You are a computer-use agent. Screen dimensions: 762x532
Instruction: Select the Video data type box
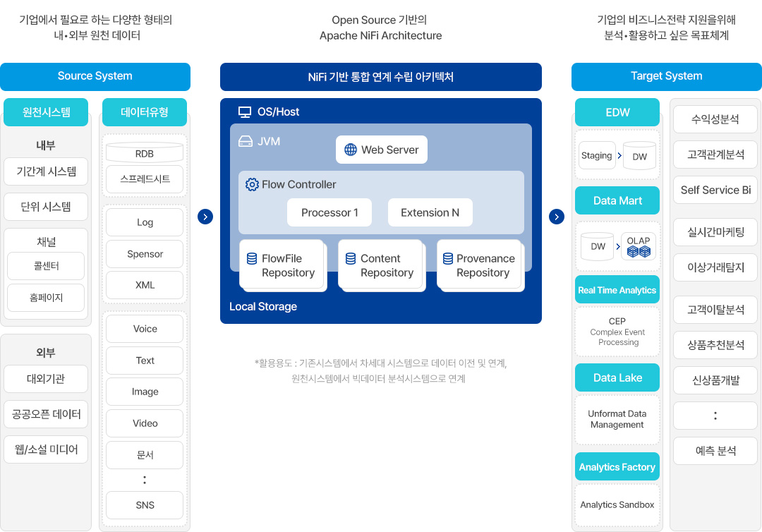145,423
